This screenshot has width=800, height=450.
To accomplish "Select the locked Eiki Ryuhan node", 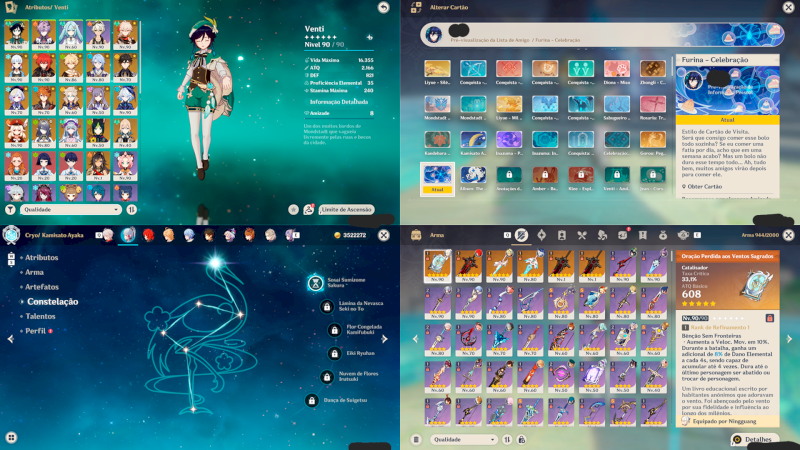I will [x=334, y=353].
